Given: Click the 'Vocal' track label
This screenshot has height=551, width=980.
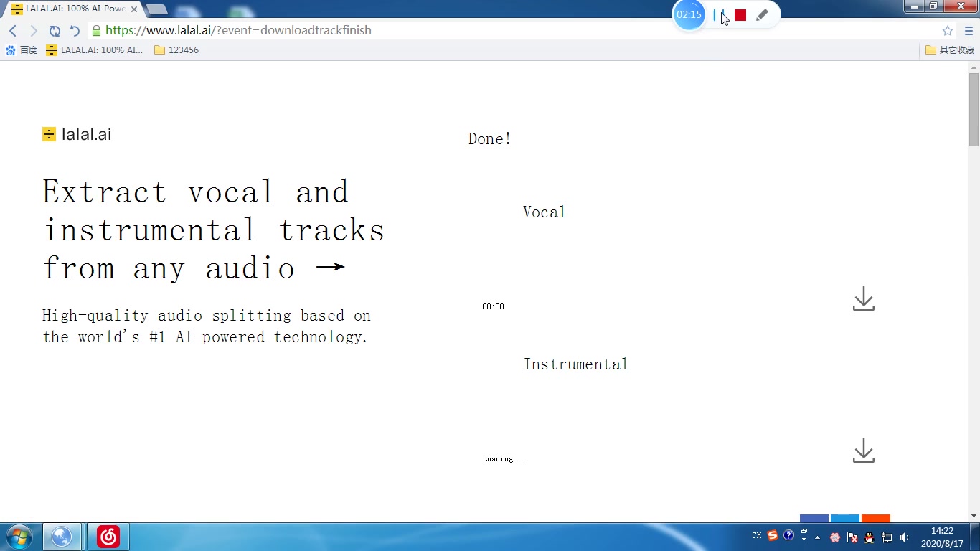Looking at the screenshot, I should click(x=545, y=212).
